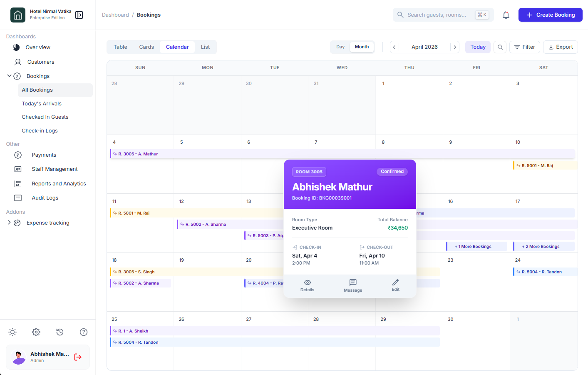Viewport: 588px width, 375px height.
Task: Click the Export button
Action: click(x=560, y=47)
